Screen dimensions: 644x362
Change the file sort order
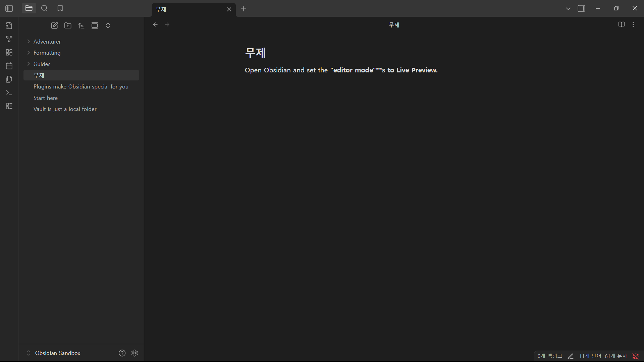click(x=81, y=25)
